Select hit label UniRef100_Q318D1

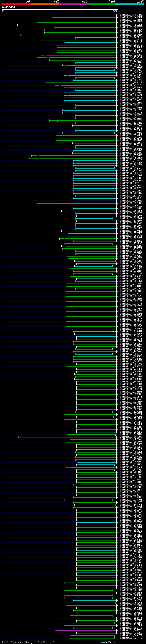pos(131,103)
